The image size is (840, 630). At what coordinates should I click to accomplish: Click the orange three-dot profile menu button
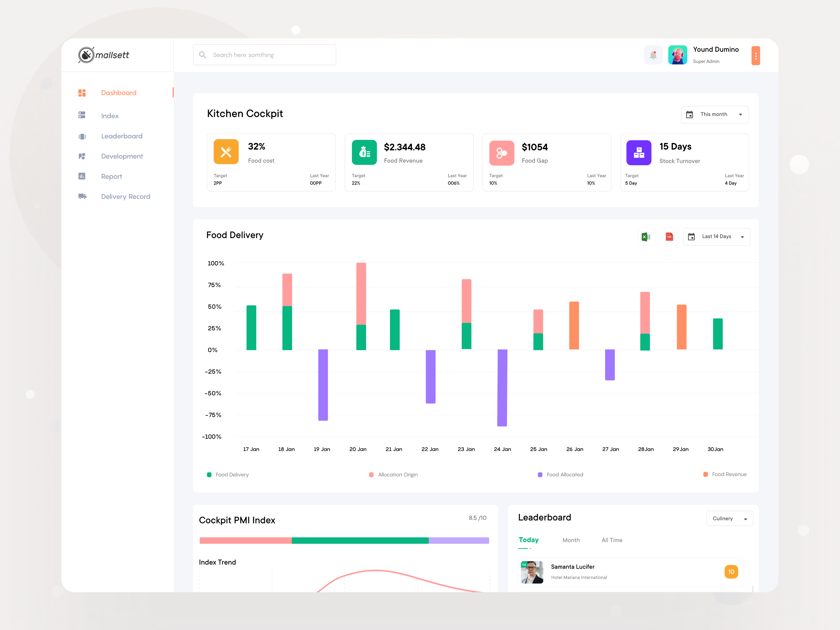pyautogui.click(x=756, y=55)
